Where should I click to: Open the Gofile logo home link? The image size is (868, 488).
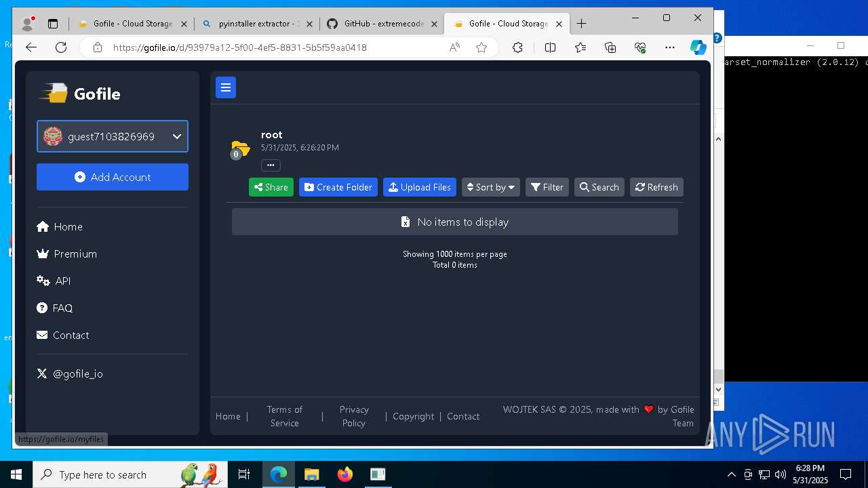click(x=80, y=94)
